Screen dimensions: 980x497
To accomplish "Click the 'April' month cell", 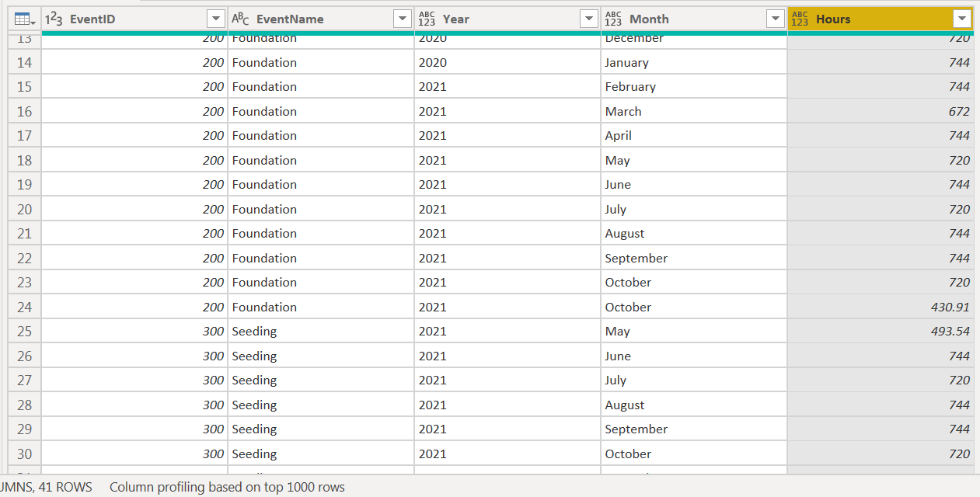I will pyautogui.click(x=694, y=136).
